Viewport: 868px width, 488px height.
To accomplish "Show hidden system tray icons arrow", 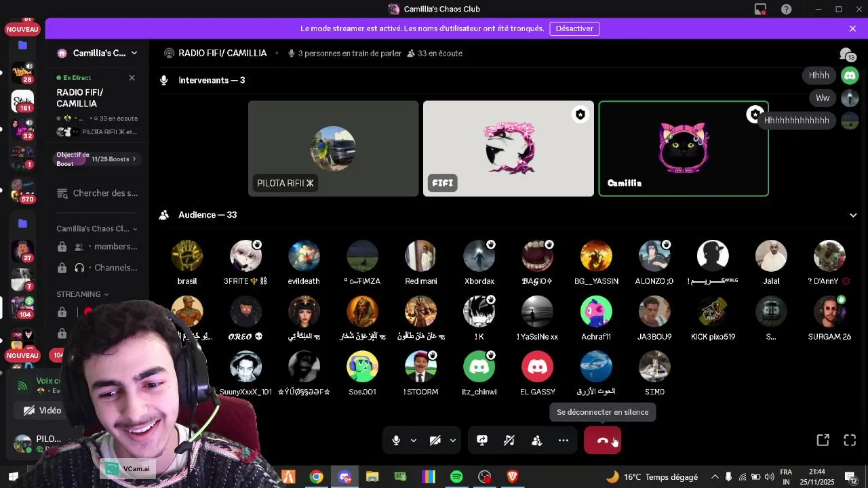I will click(714, 477).
